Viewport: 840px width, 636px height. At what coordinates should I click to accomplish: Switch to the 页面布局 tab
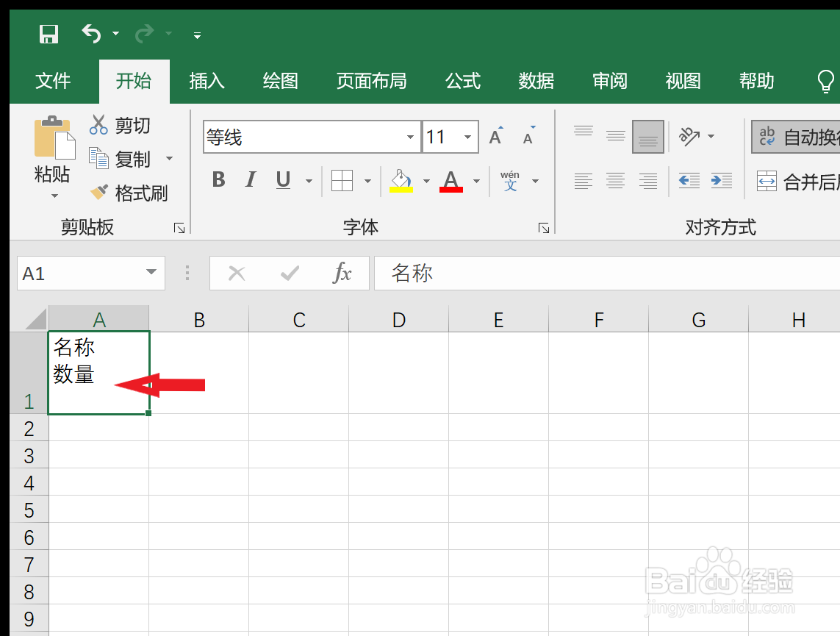[x=371, y=81]
